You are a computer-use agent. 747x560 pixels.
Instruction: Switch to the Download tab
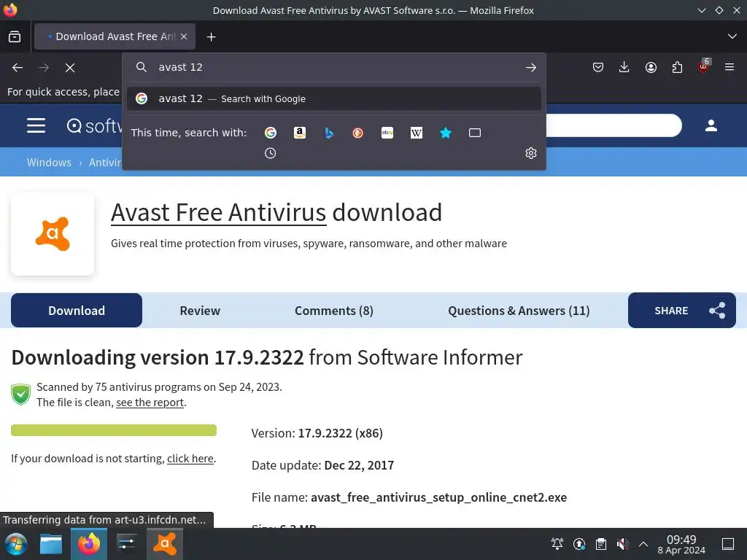[77, 311]
